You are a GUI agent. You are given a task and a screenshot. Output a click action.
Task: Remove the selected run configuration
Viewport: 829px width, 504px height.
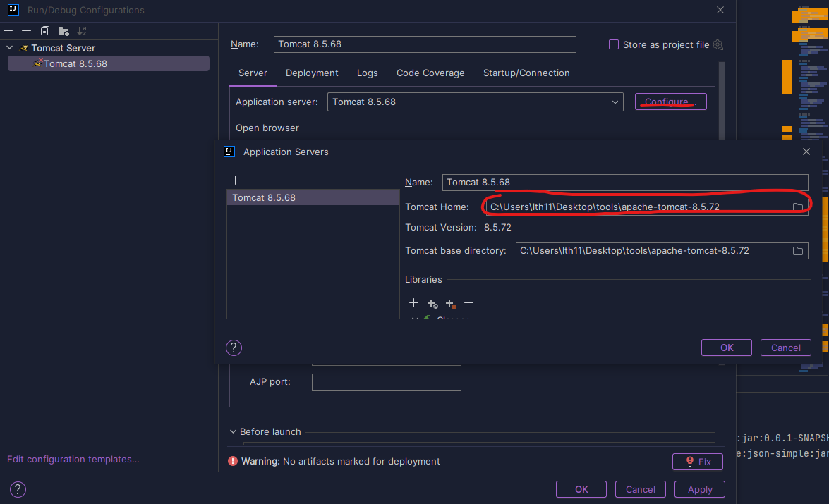26,30
